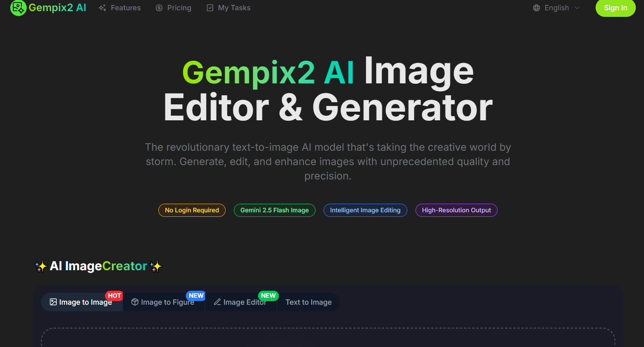Open the English language dropdown
Viewport: 644px width, 347px height.
pos(557,8)
